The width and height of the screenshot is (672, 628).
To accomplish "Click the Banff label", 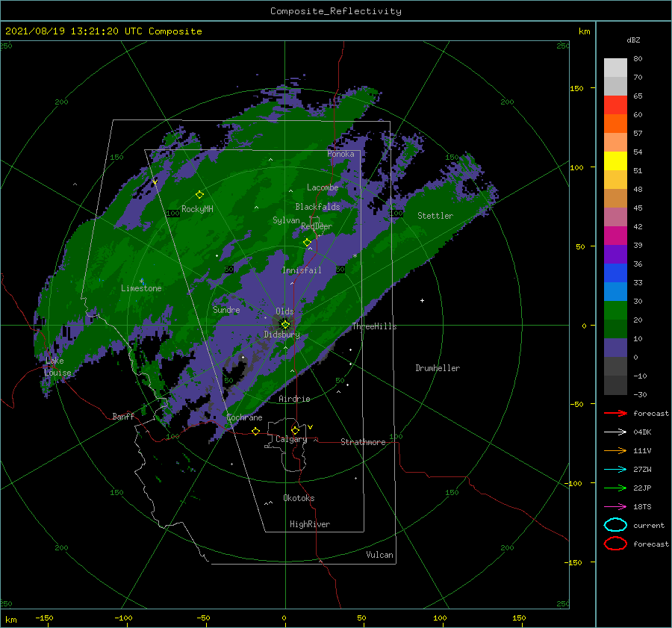I will click(x=123, y=416).
